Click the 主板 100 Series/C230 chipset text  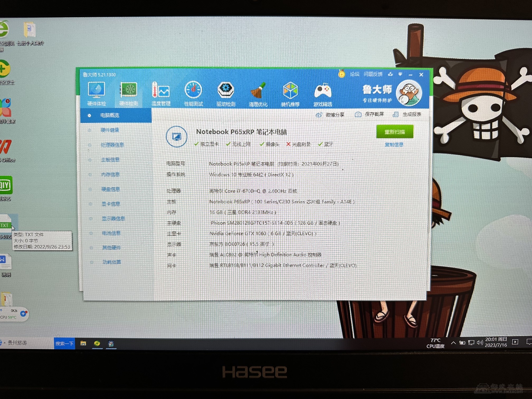[x=282, y=202]
